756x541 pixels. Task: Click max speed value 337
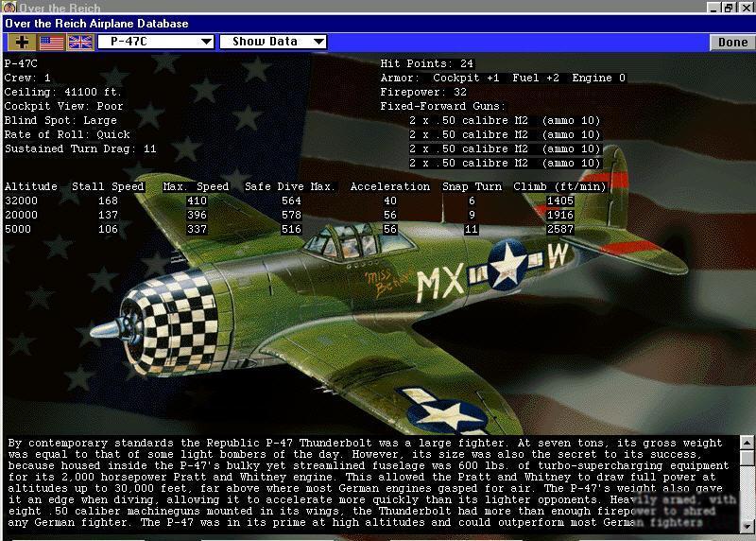(x=197, y=229)
